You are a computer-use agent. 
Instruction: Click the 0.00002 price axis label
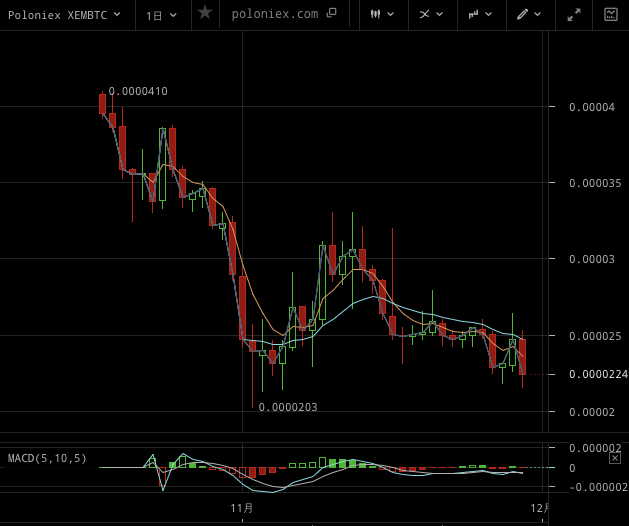592,412
